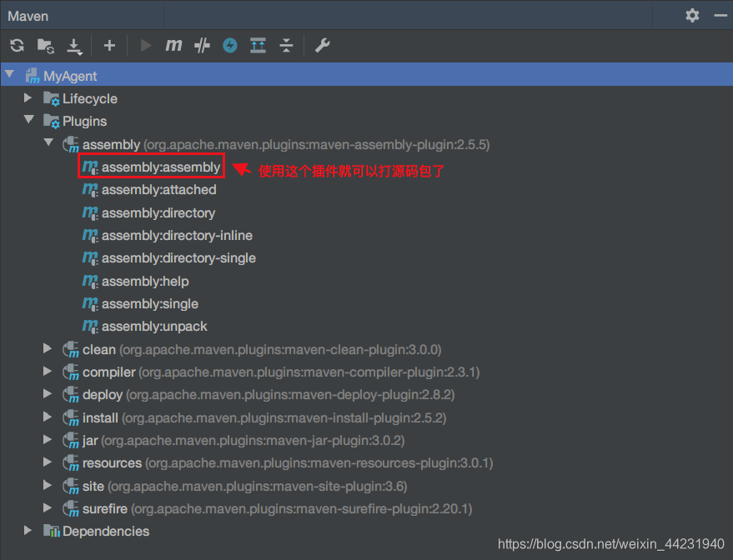Image resolution: width=733 pixels, height=560 pixels.
Task: Select the assembly:directory-single goal
Action: [x=178, y=257]
